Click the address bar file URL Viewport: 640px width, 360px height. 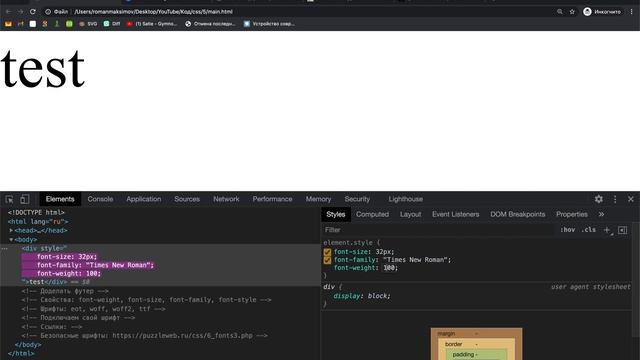[x=153, y=12]
